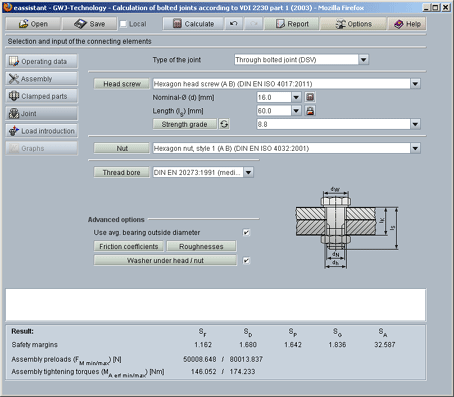Click the min tightening torque 146.052
The width and height of the screenshot is (454, 397).
[x=203, y=372]
